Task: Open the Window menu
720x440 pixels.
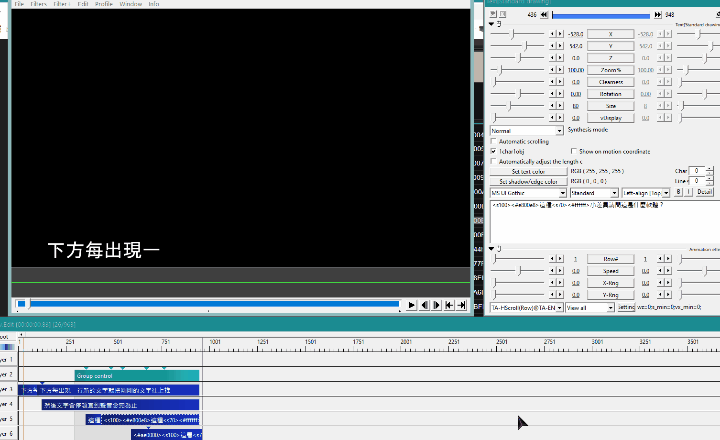Action: [x=131, y=4]
